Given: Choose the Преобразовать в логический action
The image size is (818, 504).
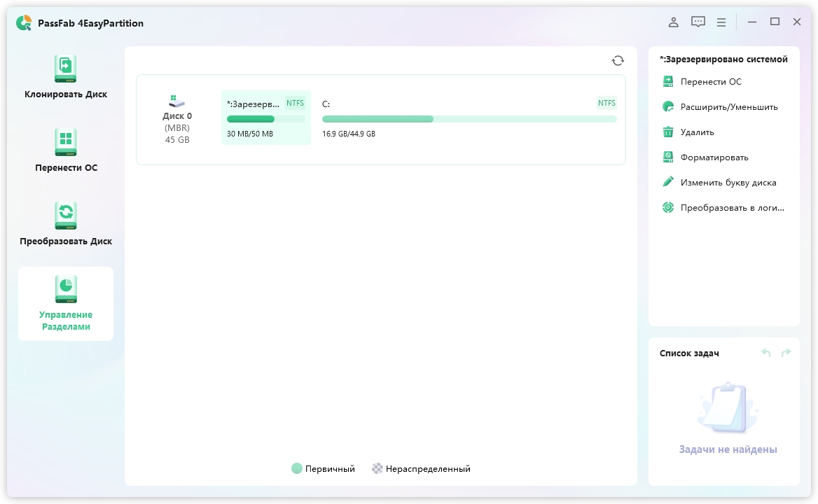Looking at the screenshot, I should (732, 208).
